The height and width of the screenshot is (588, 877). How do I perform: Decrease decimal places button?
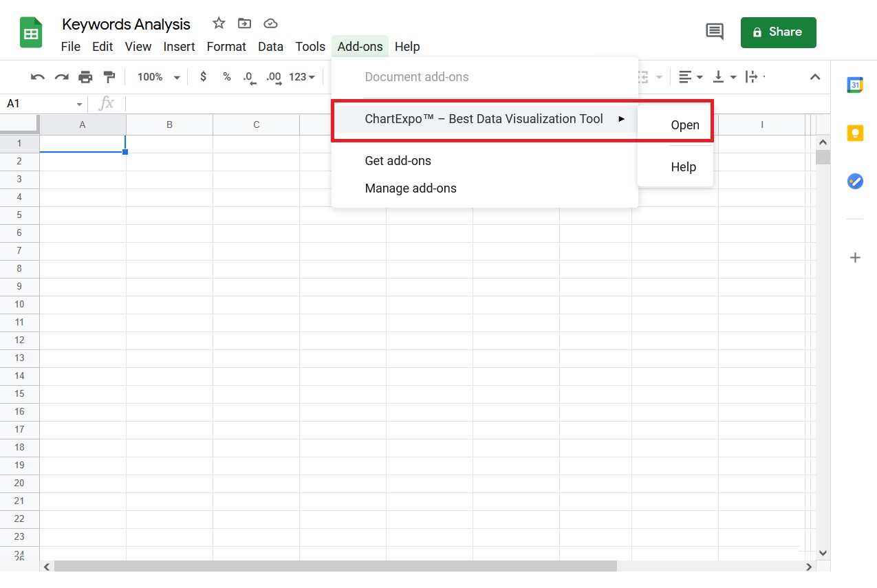pyautogui.click(x=250, y=78)
